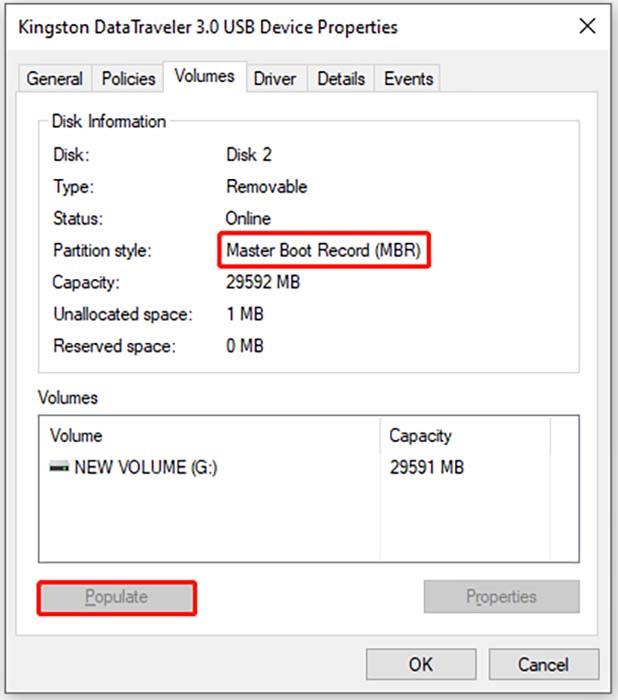The width and height of the screenshot is (618, 700).
Task: Show the Details tab
Action: pos(341,79)
